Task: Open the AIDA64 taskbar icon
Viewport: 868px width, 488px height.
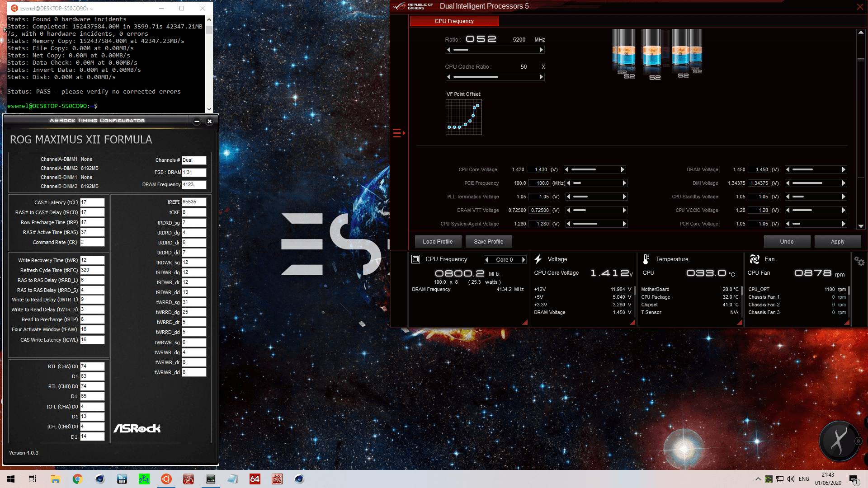Action: pyautogui.click(x=255, y=479)
